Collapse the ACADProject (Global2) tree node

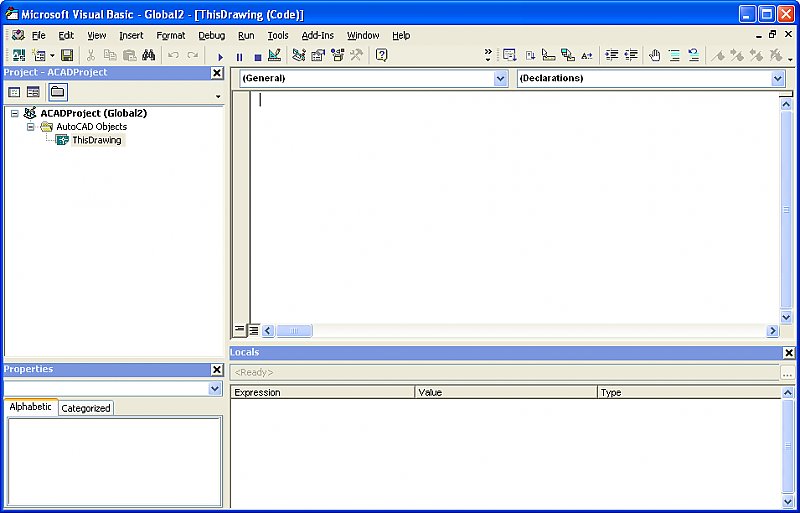click(x=15, y=113)
